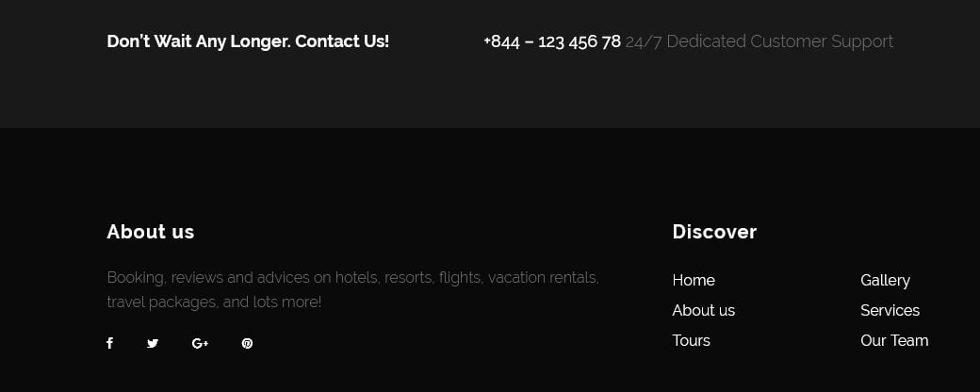This screenshot has height=392, width=980.
Task: Open the Google Plus icon
Action: 200,344
